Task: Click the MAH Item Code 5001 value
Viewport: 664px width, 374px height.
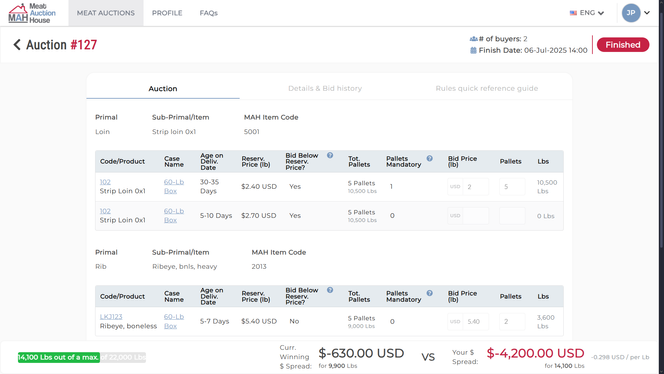Action: (x=252, y=132)
